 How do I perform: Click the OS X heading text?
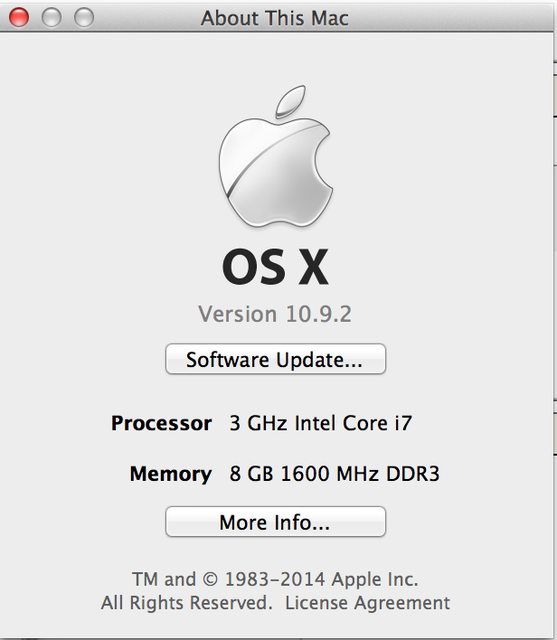(x=275, y=267)
